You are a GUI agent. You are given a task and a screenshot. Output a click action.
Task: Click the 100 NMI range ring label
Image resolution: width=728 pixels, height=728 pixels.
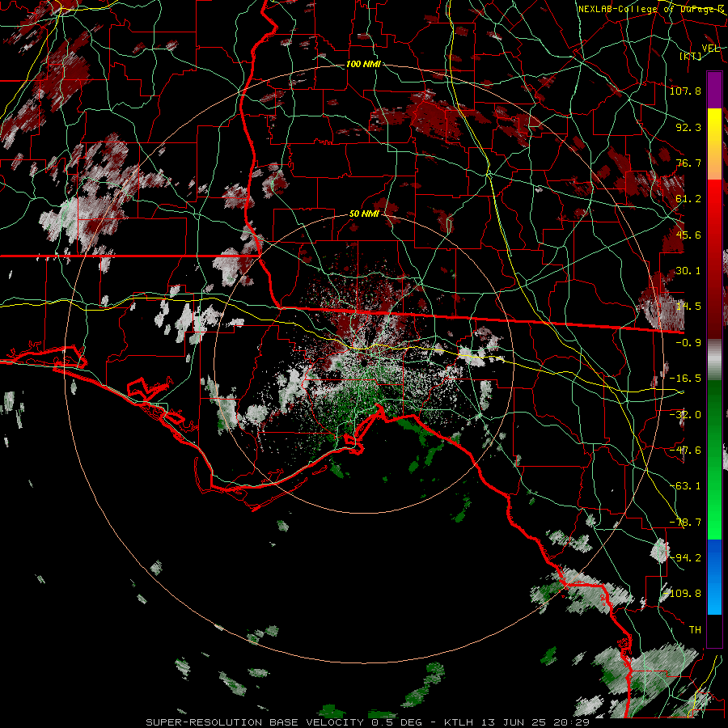point(363,64)
